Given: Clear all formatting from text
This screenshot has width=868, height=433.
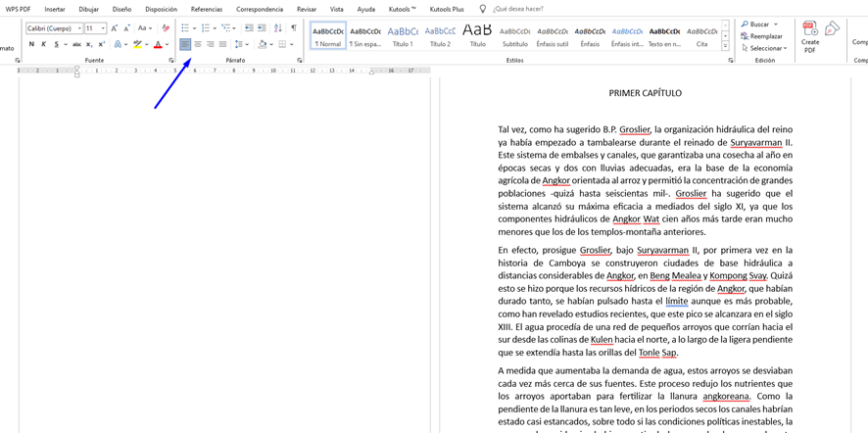Looking at the screenshot, I should [x=166, y=28].
